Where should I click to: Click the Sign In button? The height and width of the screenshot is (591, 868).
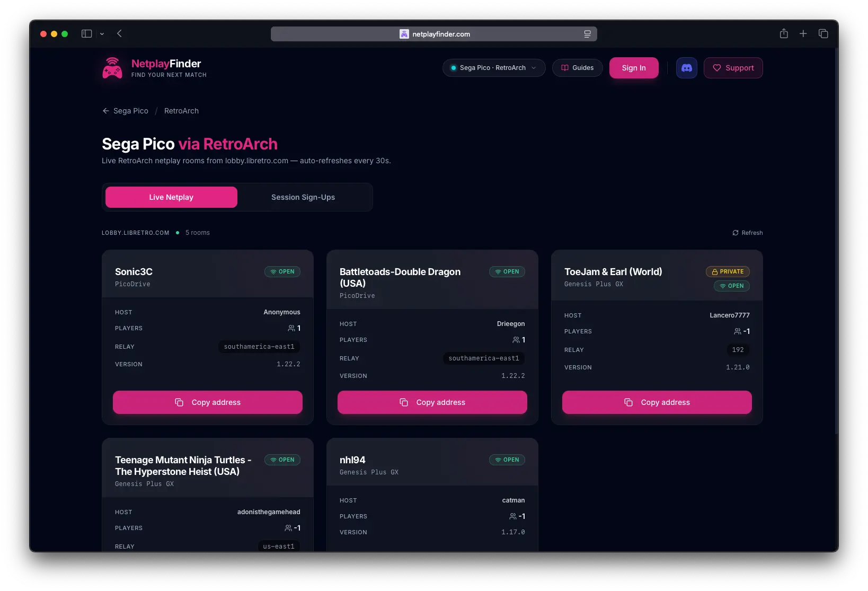tap(634, 68)
